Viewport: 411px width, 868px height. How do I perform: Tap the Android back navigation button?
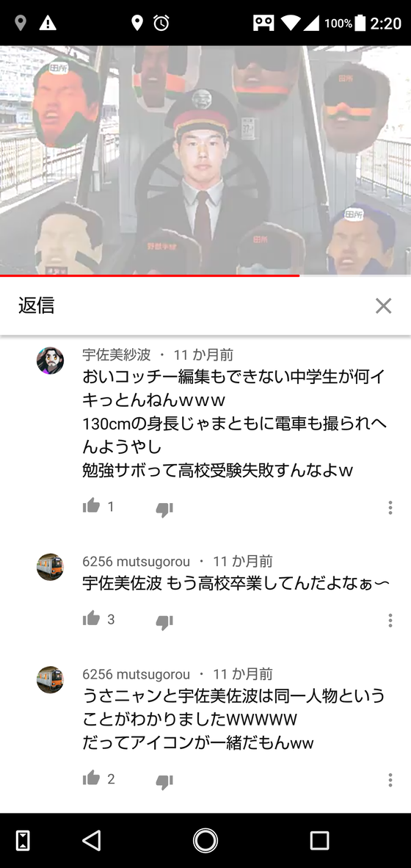pyautogui.click(x=91, y=840)
